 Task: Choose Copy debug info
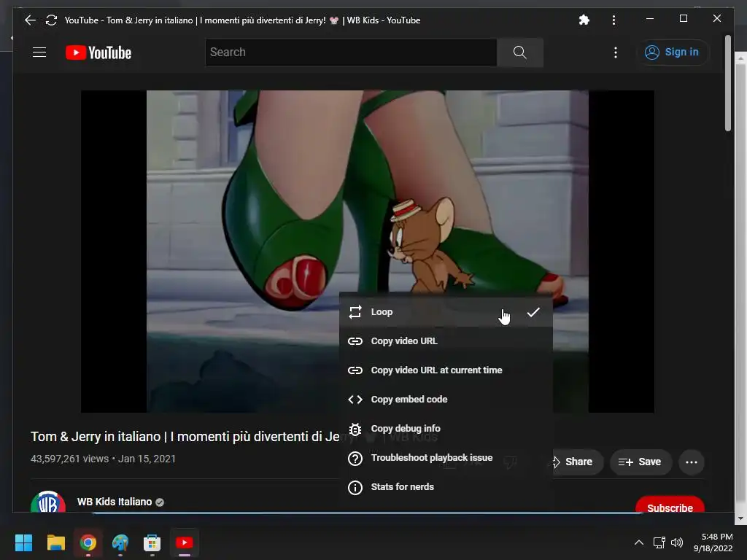point(446,429)
